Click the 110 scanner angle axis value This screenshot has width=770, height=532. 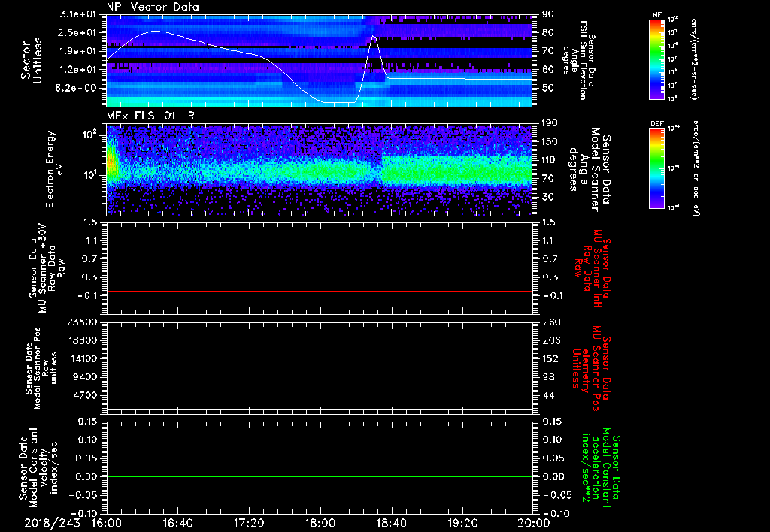pos(550,160)
